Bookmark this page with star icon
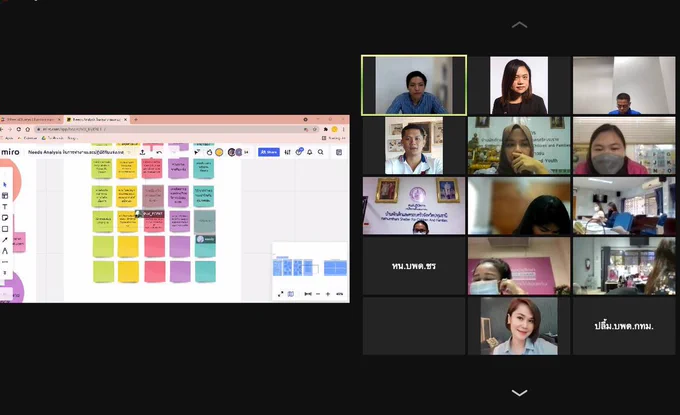The image size is (680, 415). coord(315,129)
